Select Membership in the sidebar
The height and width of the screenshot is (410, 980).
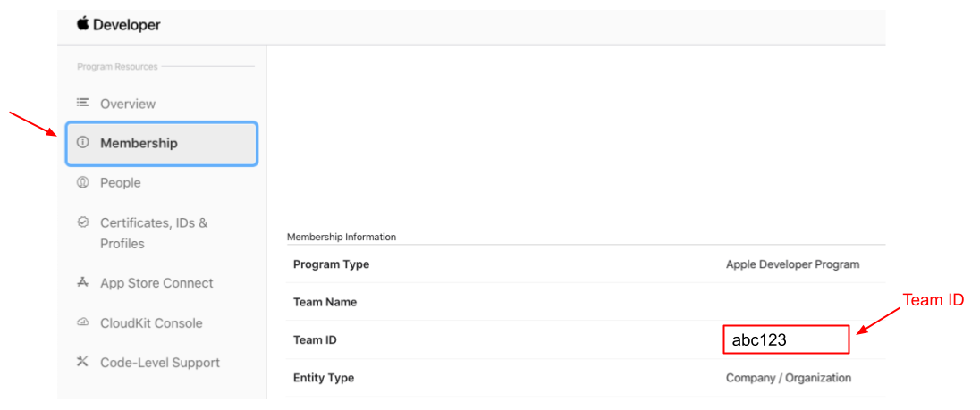click(x=161, y=144)
